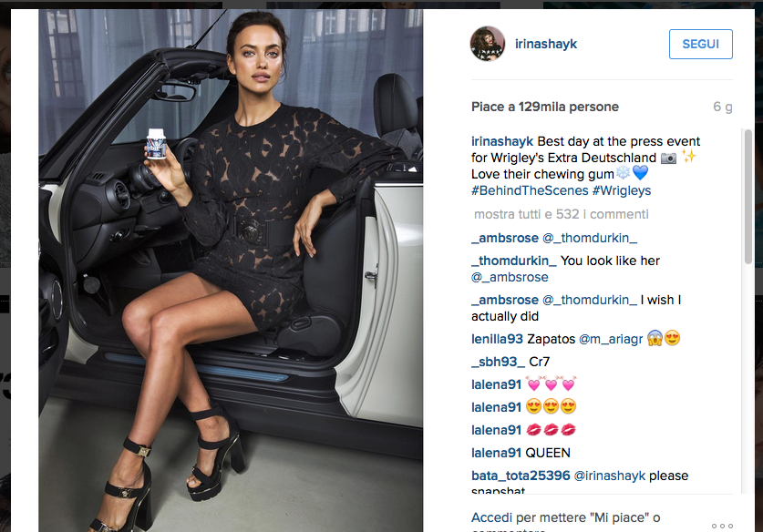Expand all 532 comments
Viewport: 763px width, 532px height.
click(561, 214)
